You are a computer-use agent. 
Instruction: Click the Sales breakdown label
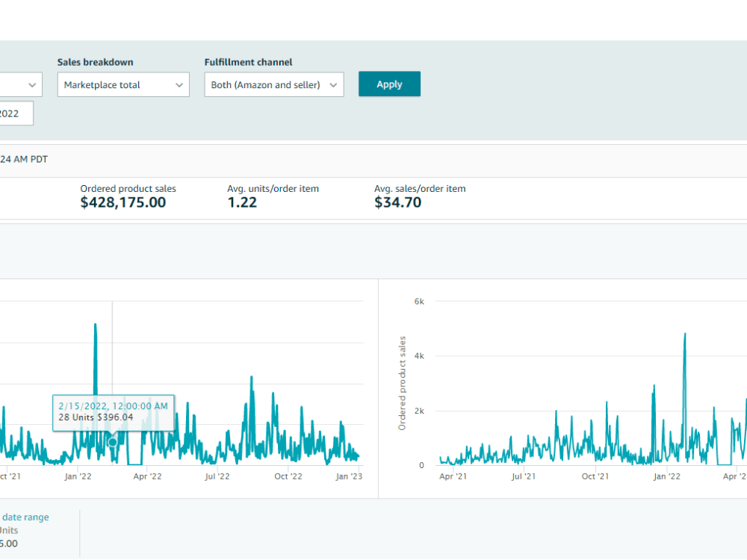96,62
